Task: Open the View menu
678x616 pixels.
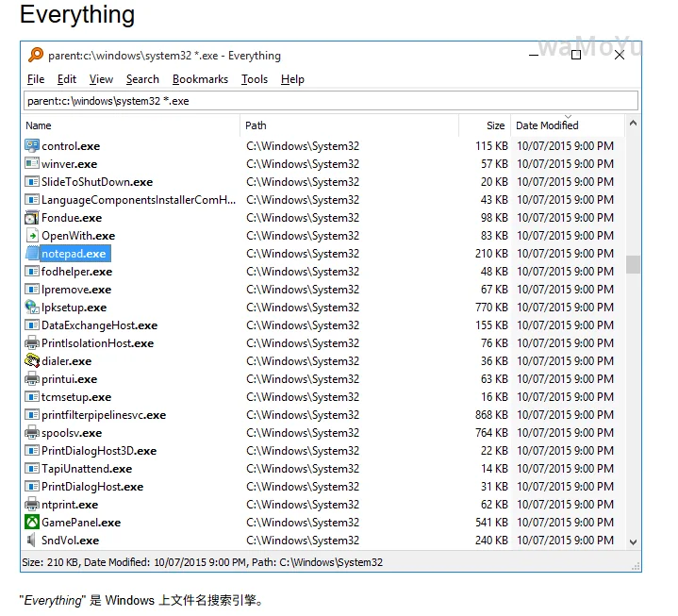Action: 101,79
